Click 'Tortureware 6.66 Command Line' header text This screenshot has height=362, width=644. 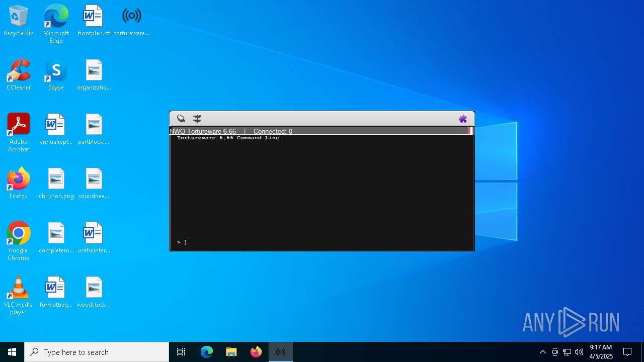228,138
